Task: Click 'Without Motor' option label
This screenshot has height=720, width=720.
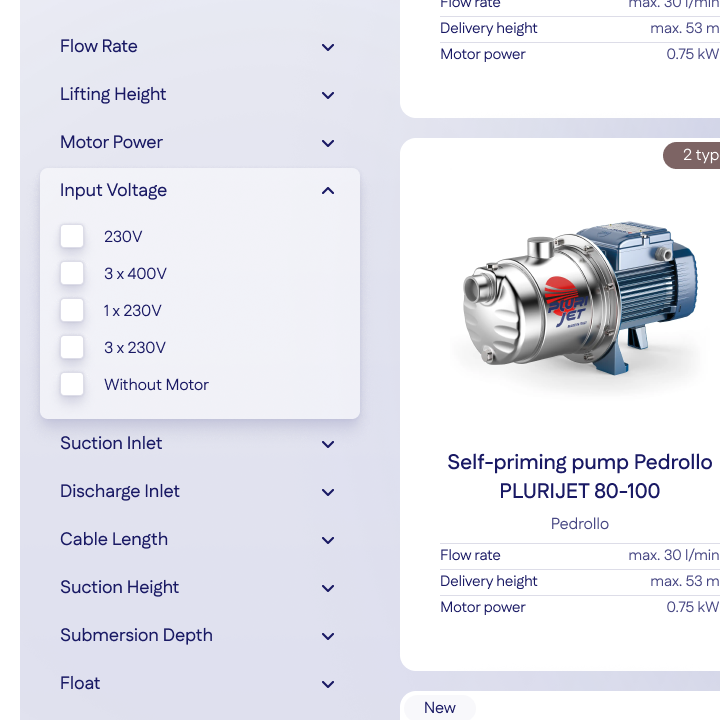Action: coord(156,385)
